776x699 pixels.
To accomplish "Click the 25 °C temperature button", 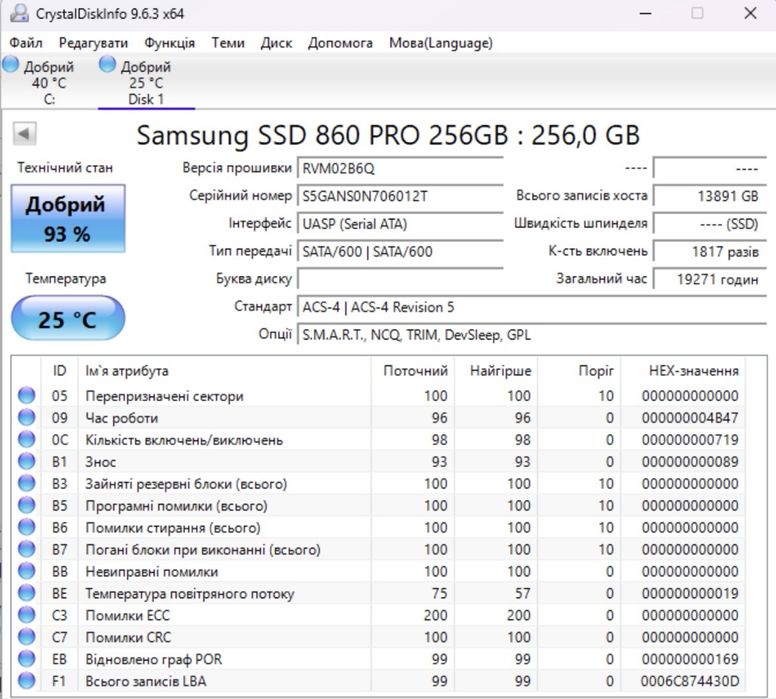I will tap(68, 319).
